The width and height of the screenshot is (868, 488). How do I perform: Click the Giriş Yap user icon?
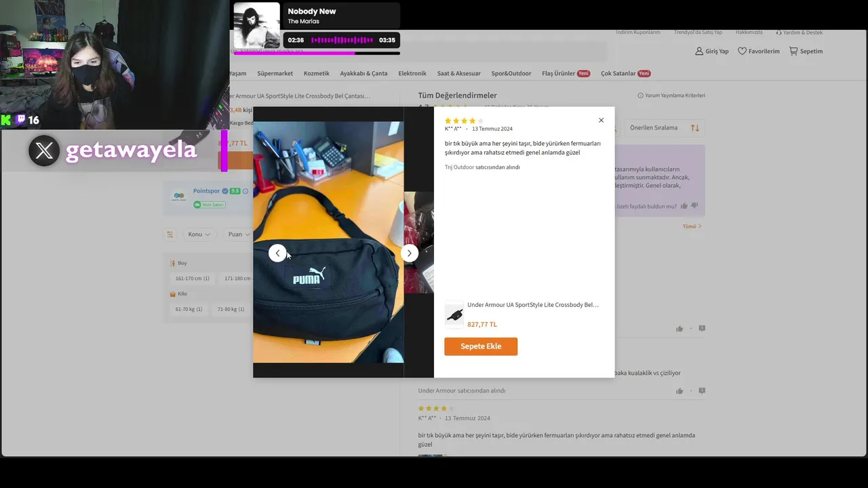[699, 51]
